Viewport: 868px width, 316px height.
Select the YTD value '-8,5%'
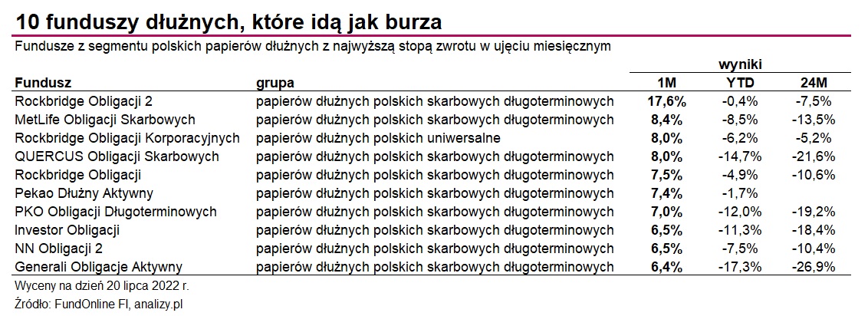click(741, 120)
